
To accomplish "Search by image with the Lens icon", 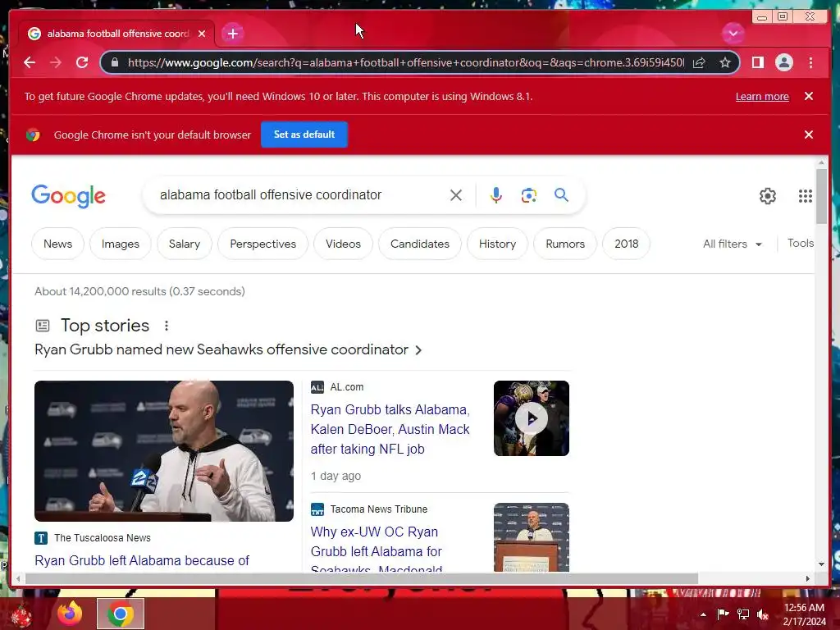I will (529, 195).
